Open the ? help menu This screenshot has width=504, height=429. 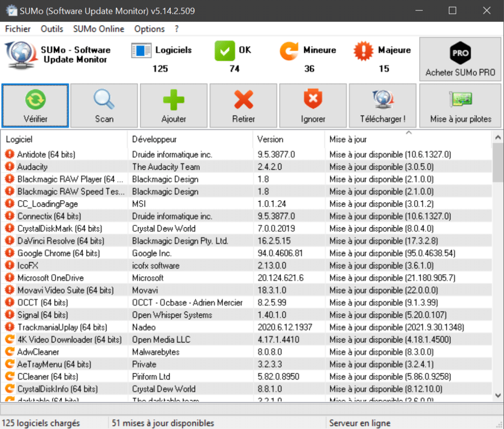177,29
